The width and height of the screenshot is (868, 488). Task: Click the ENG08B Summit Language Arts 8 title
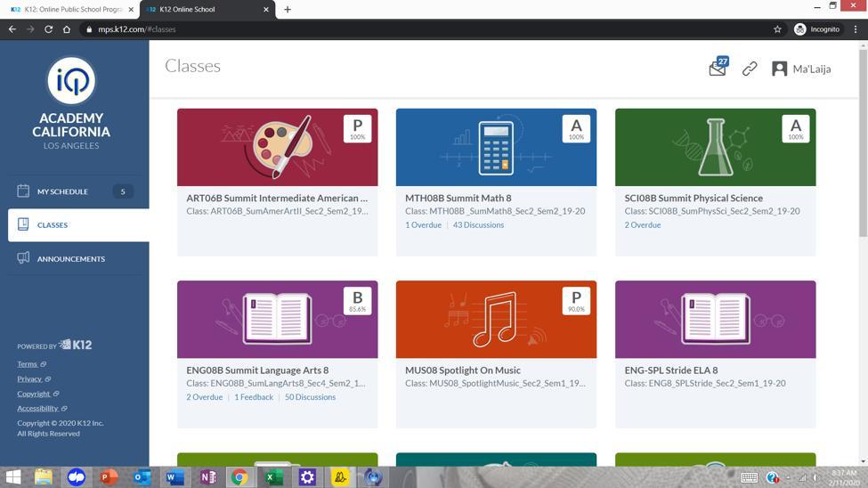point(257,370)
